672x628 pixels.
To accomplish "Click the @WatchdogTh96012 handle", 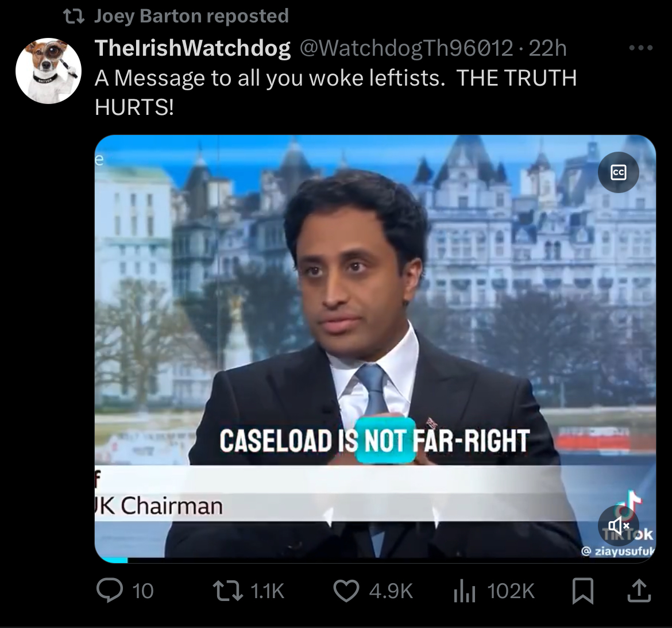I will (x=406, y=48).
